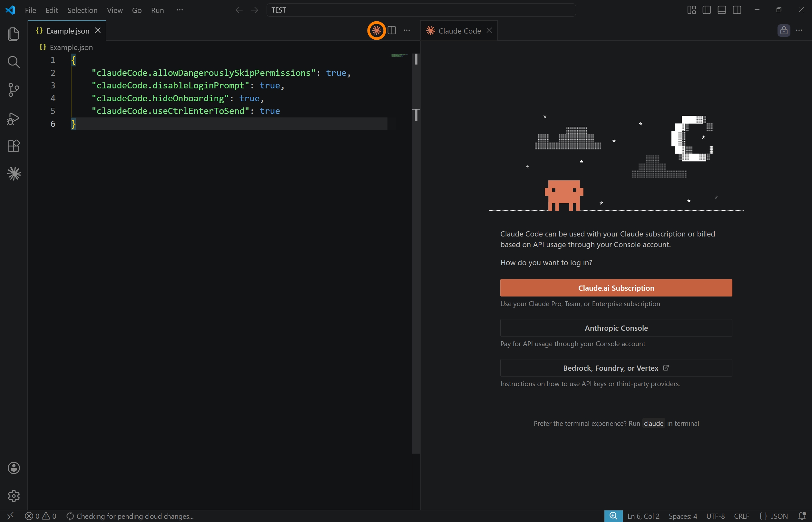Go forward in navigation history
The image size is (812, 522).
[254, 10]
